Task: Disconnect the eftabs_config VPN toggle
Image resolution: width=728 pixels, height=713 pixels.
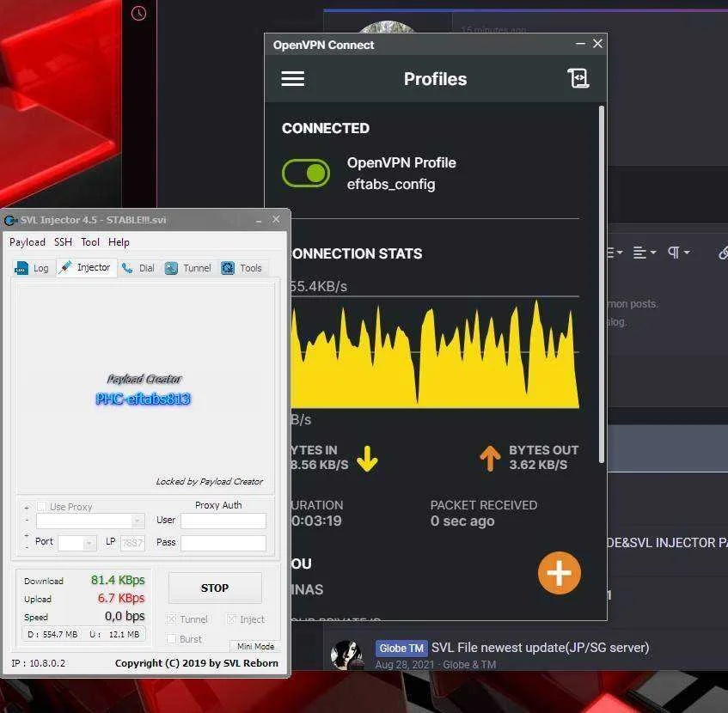Action: 305,173
